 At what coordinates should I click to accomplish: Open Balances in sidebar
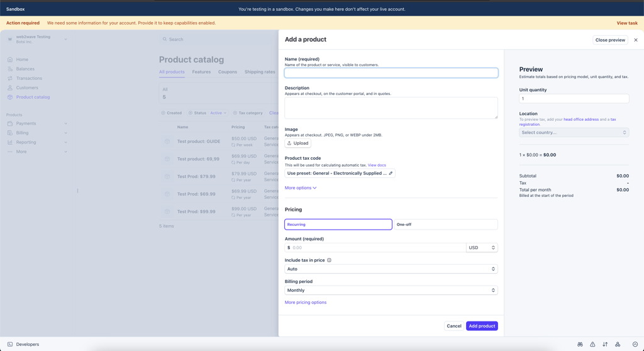click(25, 69)
